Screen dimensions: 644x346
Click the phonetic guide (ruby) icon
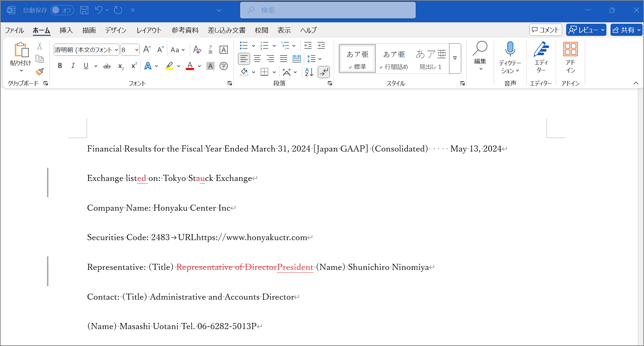(210, 50)
